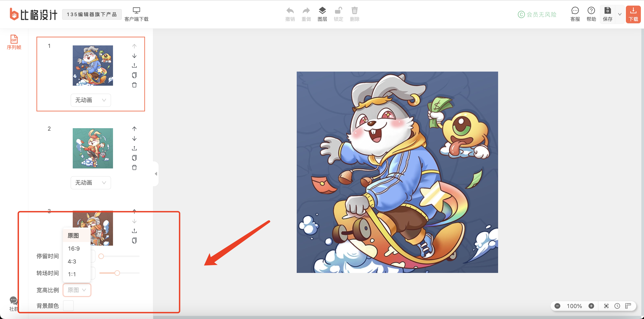This screenshot has width=644, height=319.
Task: Duplicate frame 3 with copy icon
Action: (134, 240)
